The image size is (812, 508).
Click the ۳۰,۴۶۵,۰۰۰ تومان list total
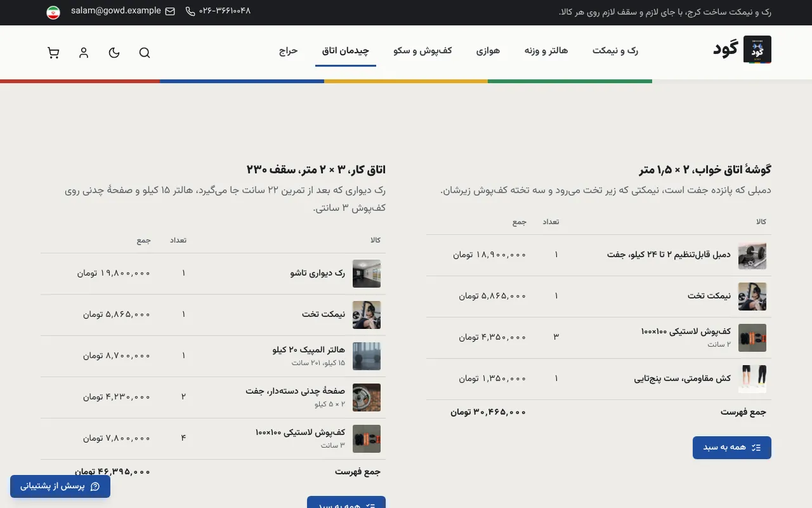488,412
